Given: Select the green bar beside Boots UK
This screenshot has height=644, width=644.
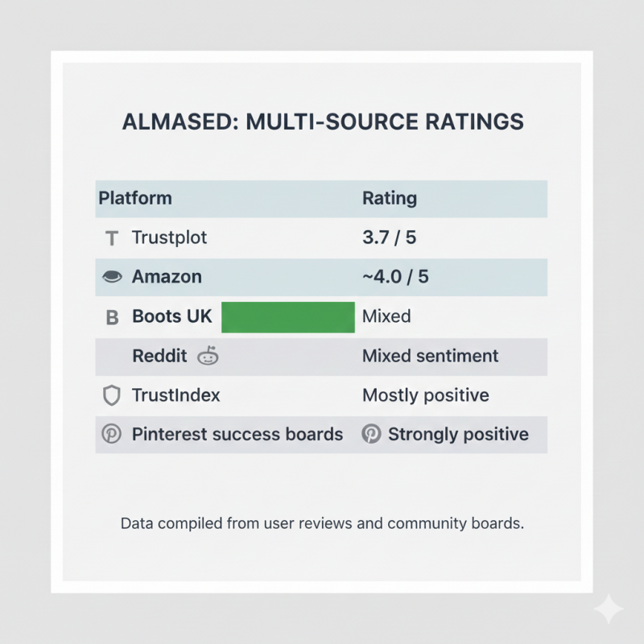Looking at the screenshot, I should [287, 317].
